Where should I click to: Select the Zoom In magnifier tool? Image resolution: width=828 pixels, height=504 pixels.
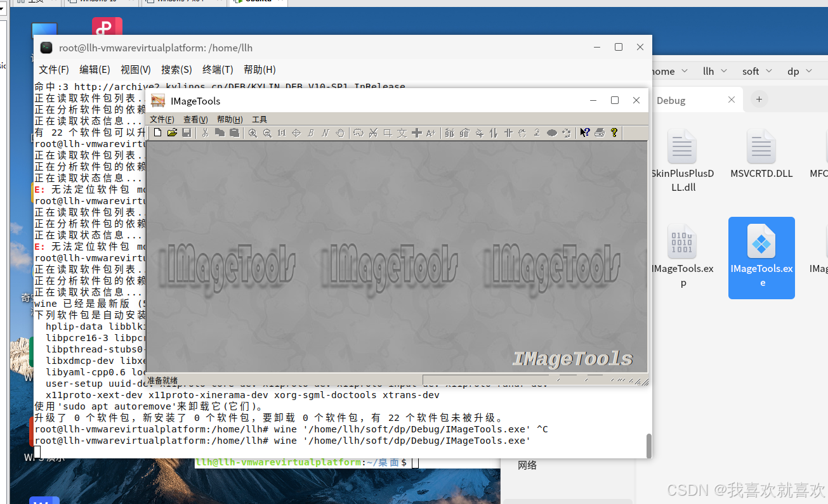(253, 133)
